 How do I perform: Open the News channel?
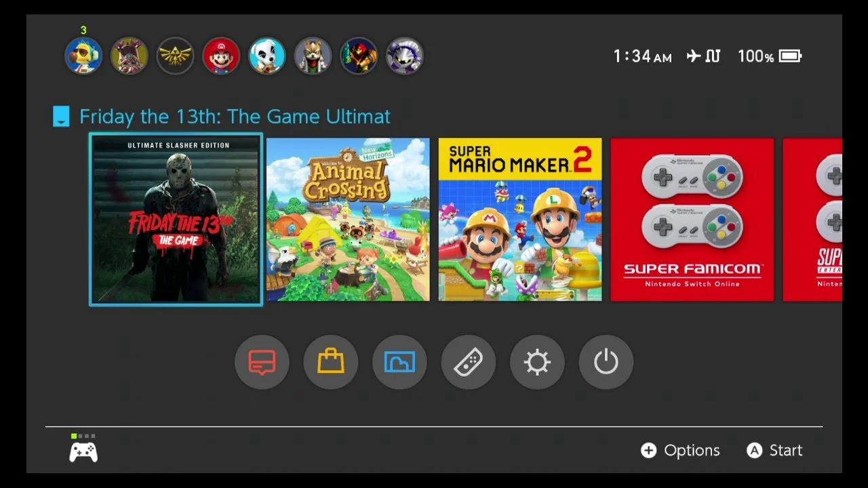[x=262, y=362]
